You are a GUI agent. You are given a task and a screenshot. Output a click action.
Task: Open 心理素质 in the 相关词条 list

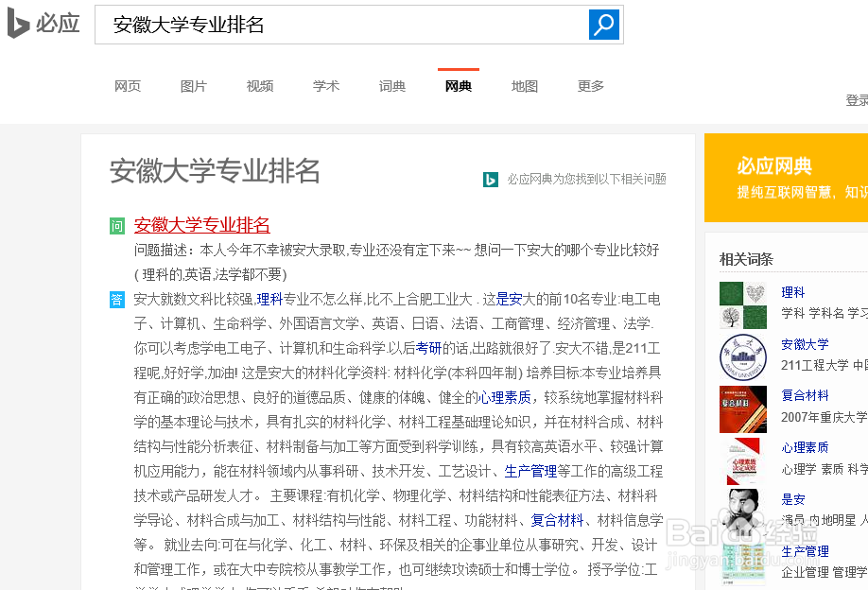point(805,448)
